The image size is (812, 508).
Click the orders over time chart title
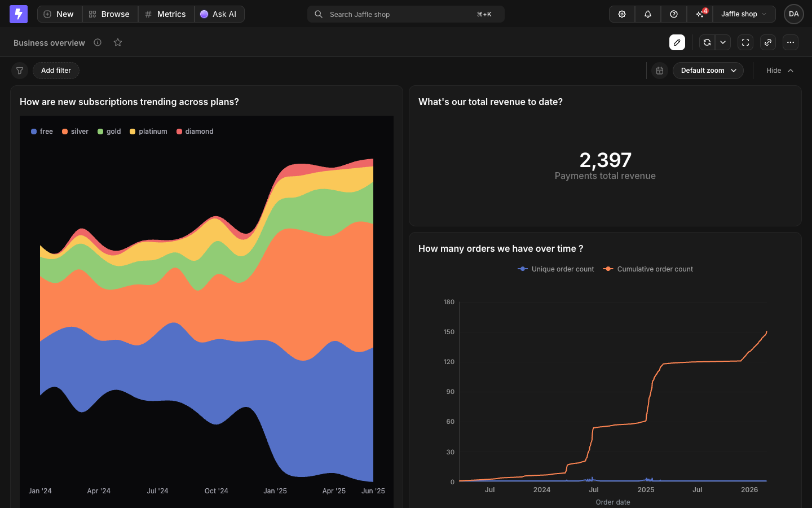click(x=501, y=248)
